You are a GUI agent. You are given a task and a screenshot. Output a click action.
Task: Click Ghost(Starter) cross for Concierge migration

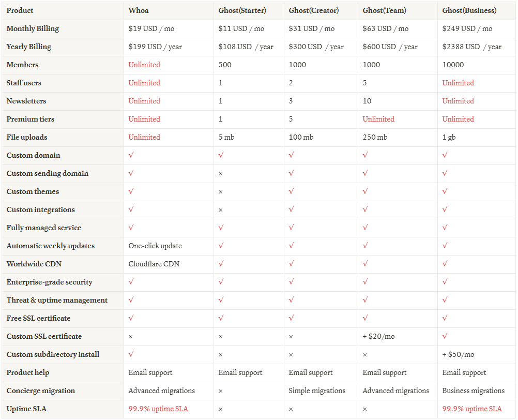pyautogui.click(x=221, y=391)
